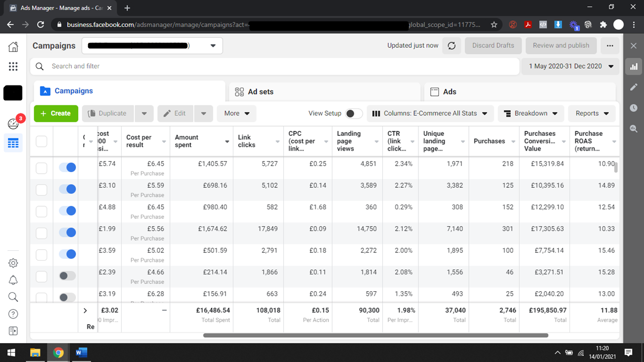Open the Breakdown dropdown
Screen dimensions: 644x362
(x=531, y=113)
